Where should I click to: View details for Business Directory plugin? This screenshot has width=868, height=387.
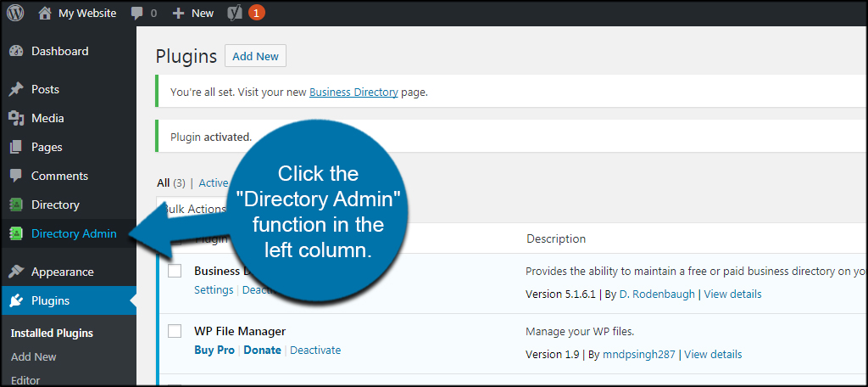tap(733, 294)
